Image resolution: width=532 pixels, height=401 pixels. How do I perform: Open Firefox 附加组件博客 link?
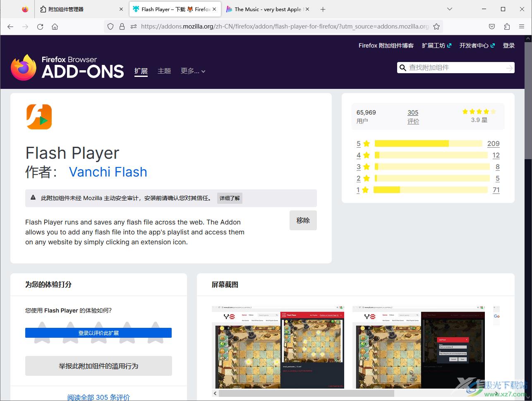(x=386, y=45)
